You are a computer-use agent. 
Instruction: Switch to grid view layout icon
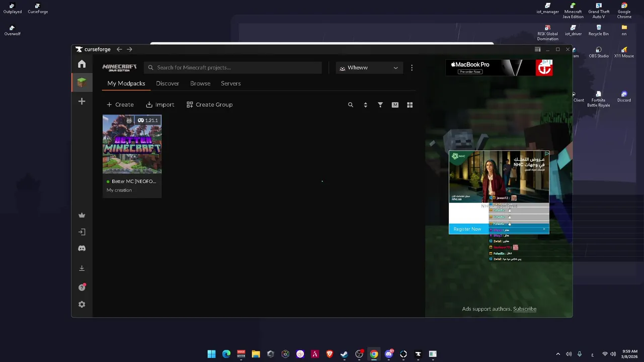(410, 105)
